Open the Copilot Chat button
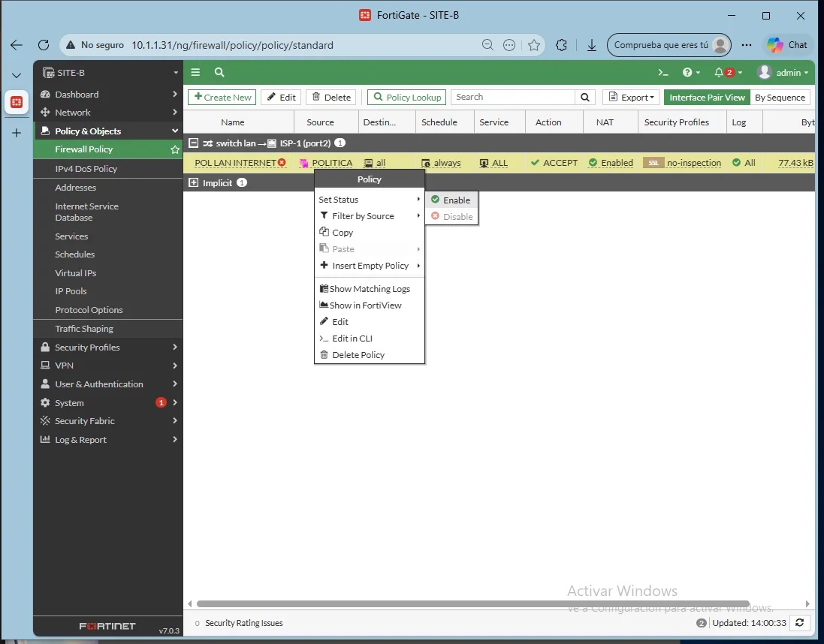The height and width of the screenshot is (644, 824). (x=786, y=45)
